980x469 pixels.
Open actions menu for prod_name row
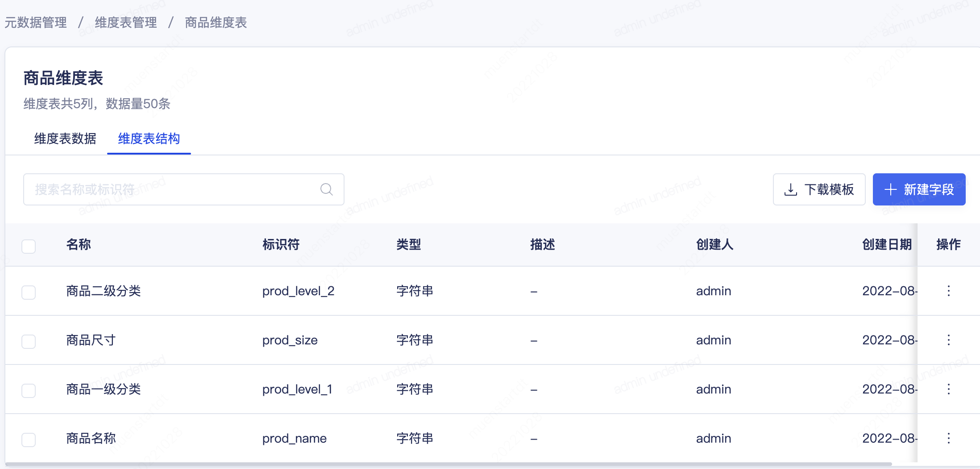click(949, 439)
